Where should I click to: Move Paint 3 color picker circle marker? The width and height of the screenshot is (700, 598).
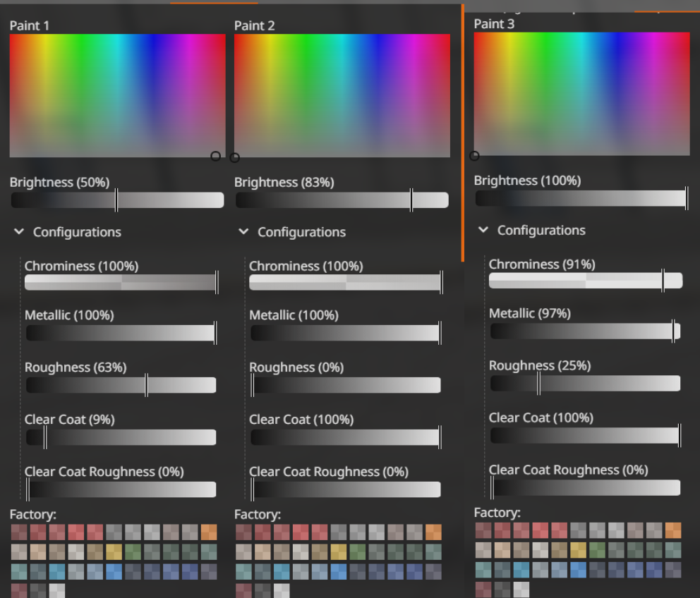click(x=474, y=156)
